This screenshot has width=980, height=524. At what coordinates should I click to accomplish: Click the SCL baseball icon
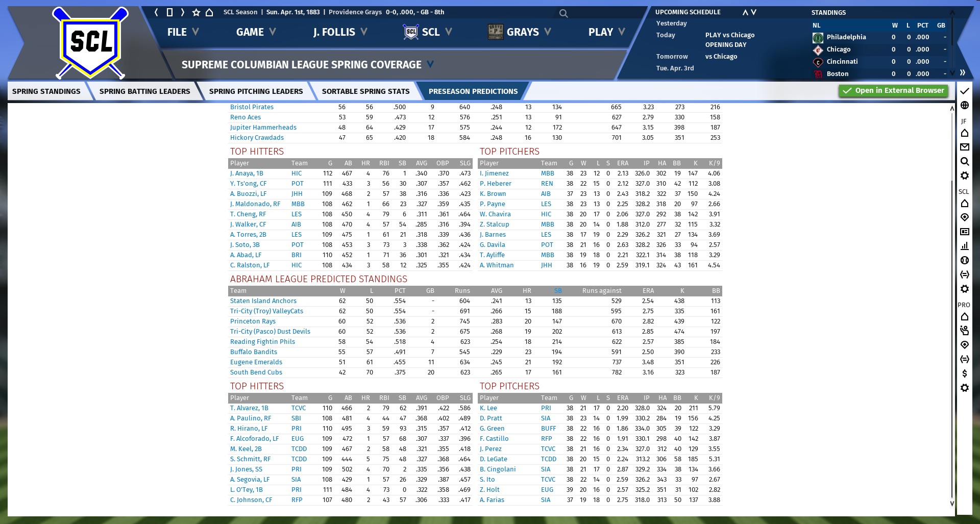click(x=964, y=260)
